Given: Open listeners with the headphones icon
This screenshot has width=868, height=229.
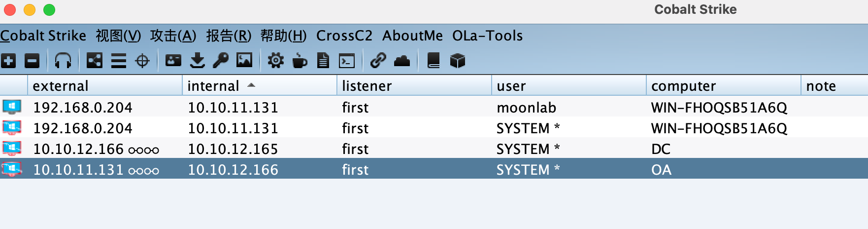Looking at the screenshot, I should 63,61.
